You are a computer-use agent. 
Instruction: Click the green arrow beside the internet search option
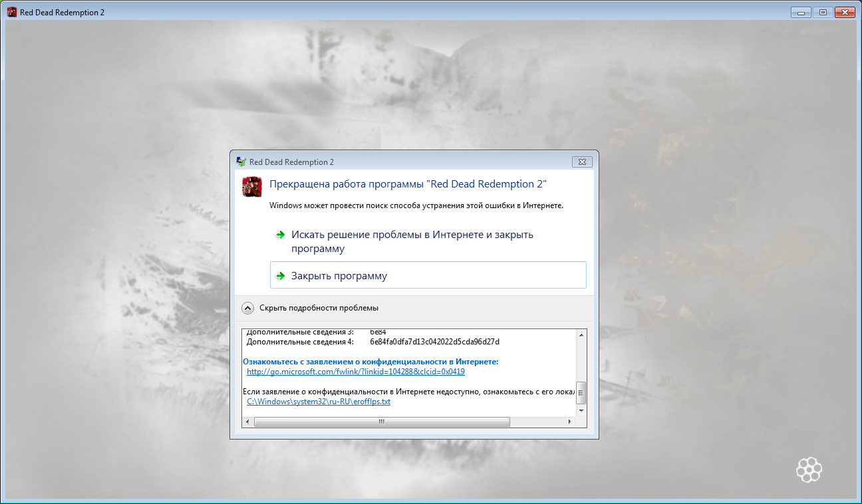[x=280, y=234]
